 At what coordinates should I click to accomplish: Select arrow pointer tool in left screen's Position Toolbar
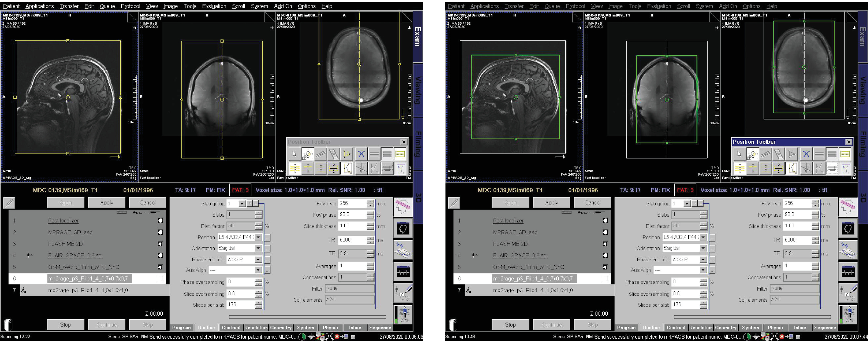pos(295,154)
